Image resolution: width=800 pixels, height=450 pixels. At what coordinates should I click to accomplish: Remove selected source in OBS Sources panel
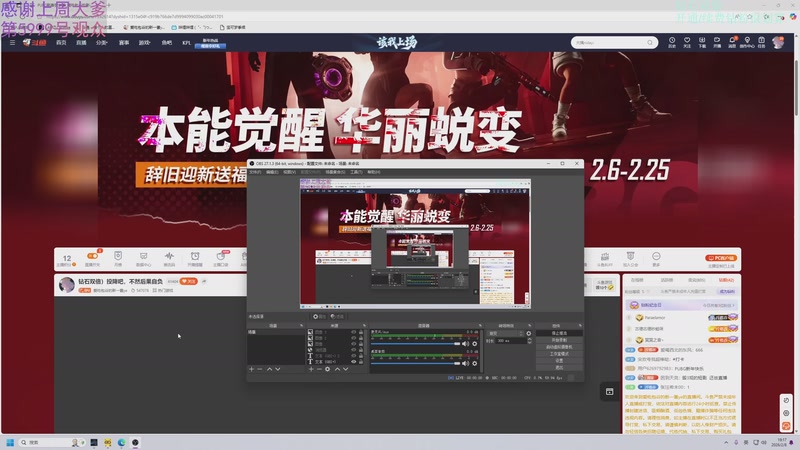click(x=319, y=369)
